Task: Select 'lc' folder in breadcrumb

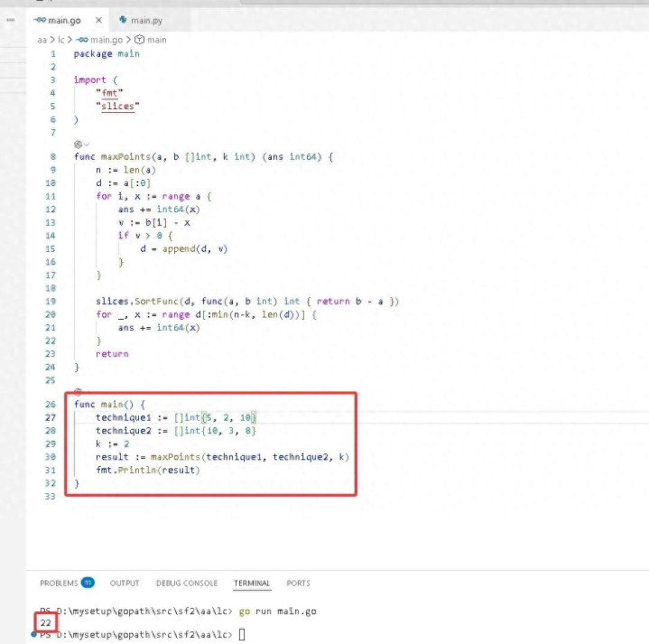Action: (x=60, y=40)
